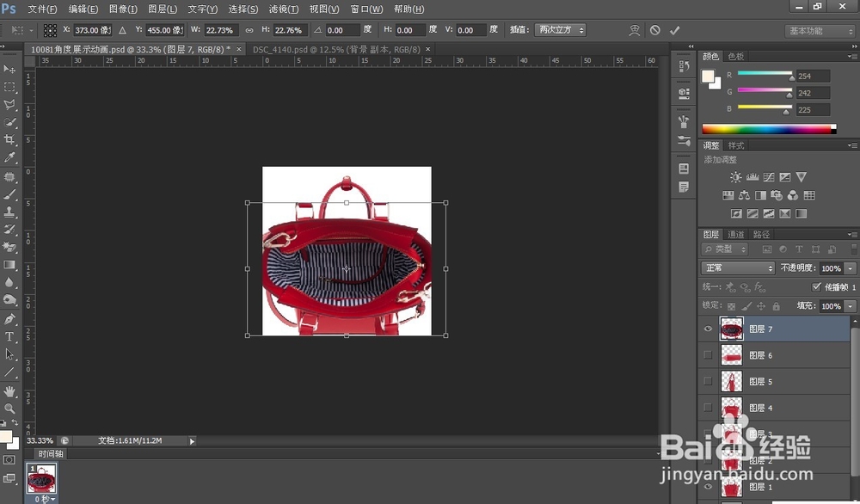The width and height of the screenshot is (860, 504).
Task: Switch to the 样式 tab
Action: click(x=736, y=145)
